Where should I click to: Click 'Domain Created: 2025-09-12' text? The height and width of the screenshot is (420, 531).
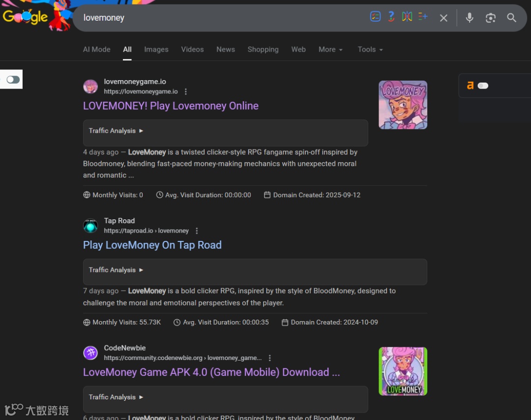[x=317, y=195]
